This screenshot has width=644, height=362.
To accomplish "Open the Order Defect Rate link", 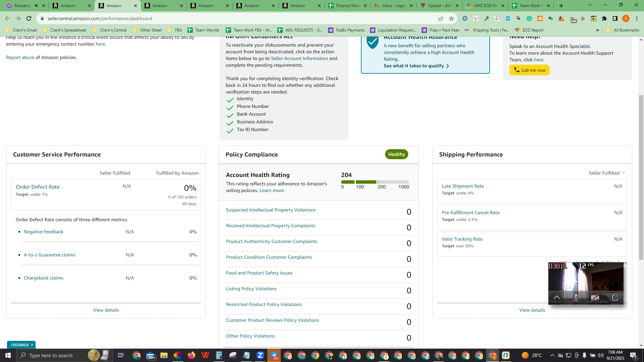I will point(38,187).
